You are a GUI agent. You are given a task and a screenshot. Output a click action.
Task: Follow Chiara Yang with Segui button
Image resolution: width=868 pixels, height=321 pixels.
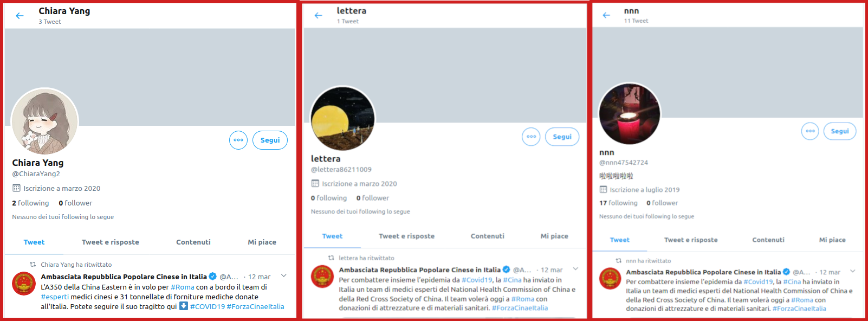coord(270,140)
